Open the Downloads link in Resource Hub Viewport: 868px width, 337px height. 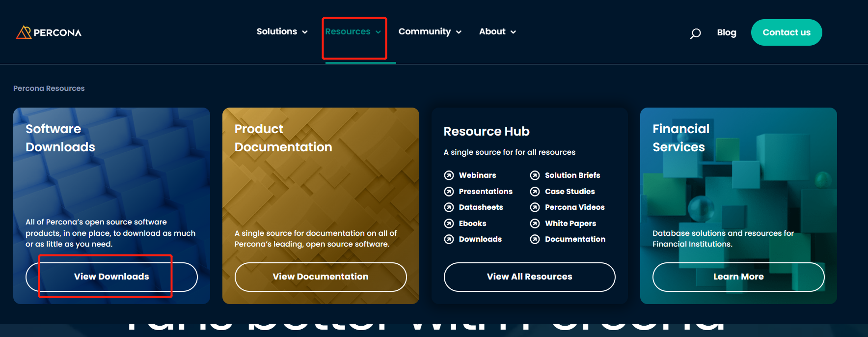point(480,239)
